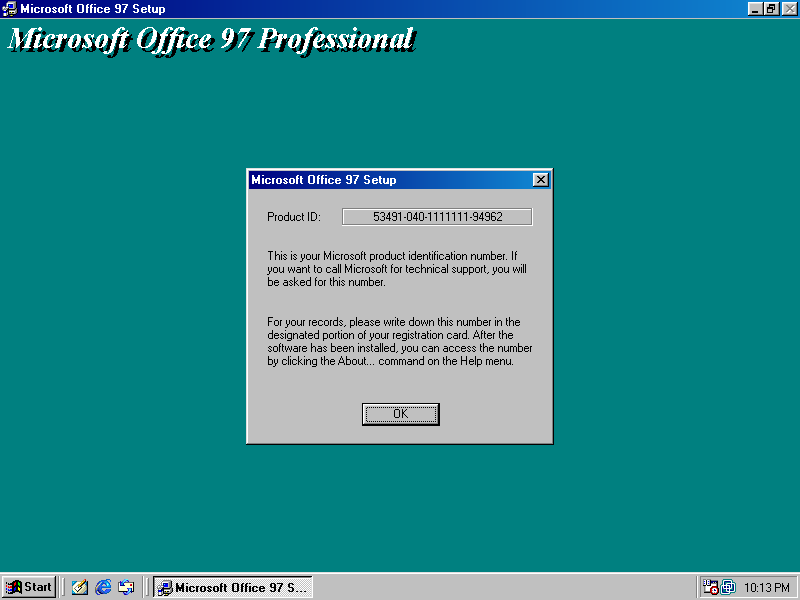Click the Microsoft Office 97 Professional heading
This screenshot has width=800, height=600.
point(212,40)
